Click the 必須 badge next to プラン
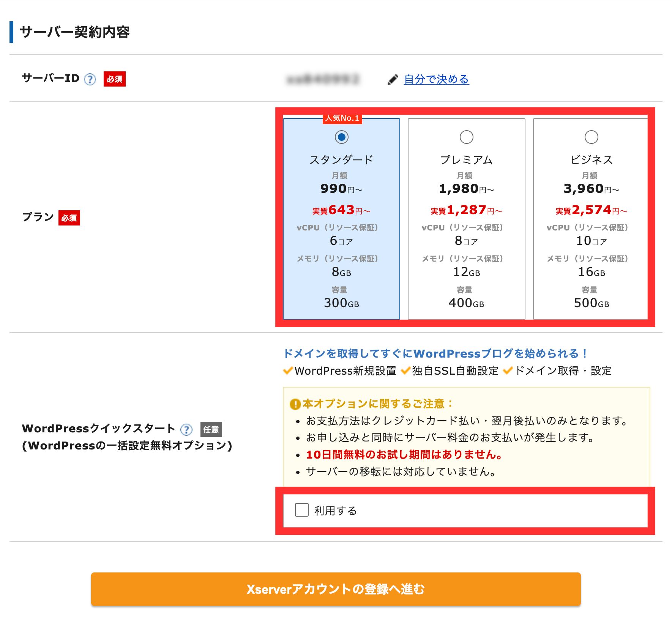672x629 pixels. click(69, 218)
